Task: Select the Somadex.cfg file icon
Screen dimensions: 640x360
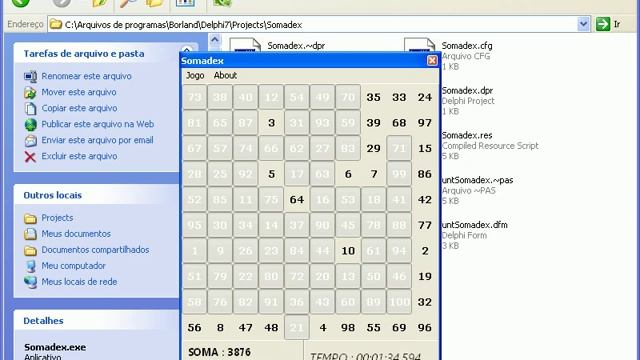Action: tap(420, 46)
